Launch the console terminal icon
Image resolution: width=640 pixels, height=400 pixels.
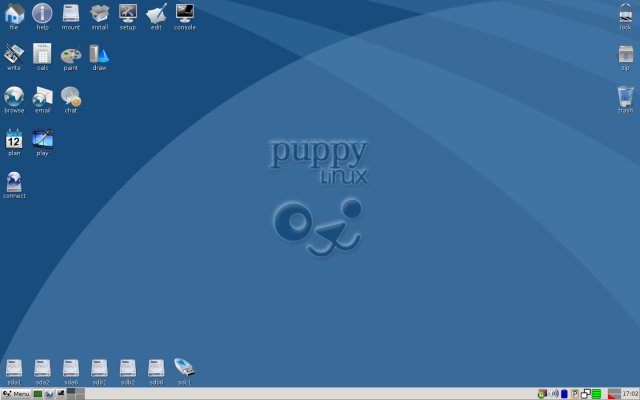point(185,16)
